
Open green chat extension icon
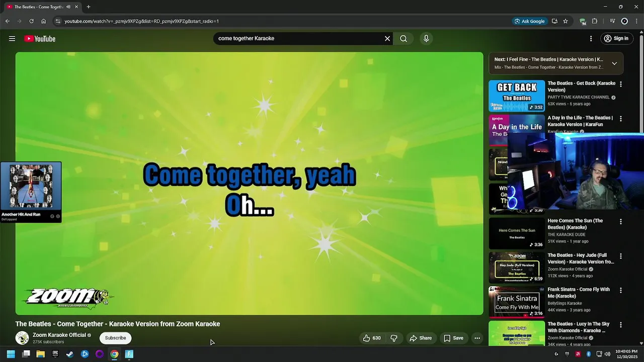pos(583,21)
